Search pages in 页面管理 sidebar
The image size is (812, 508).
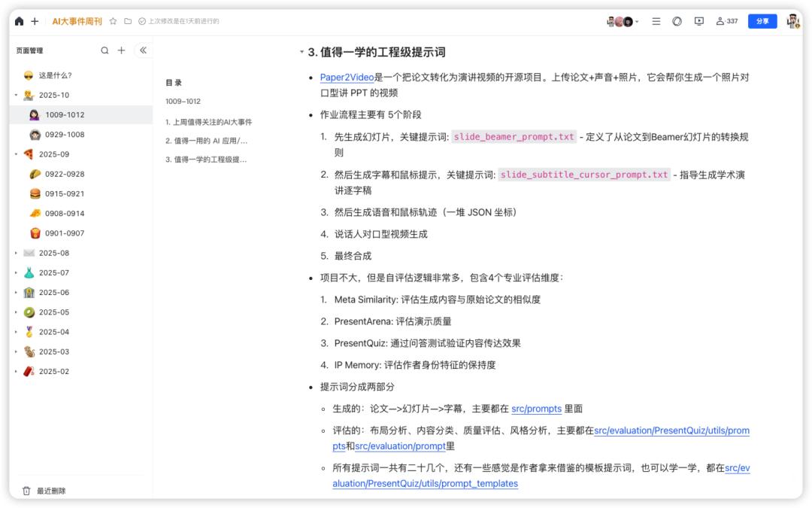pyautogui.click(x=105, y=50)
